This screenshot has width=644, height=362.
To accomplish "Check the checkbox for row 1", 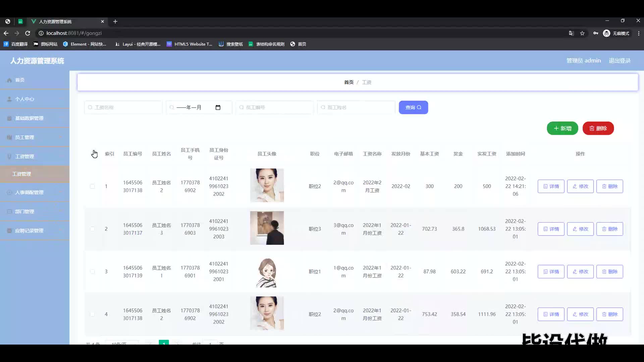I will click(92, 186).
